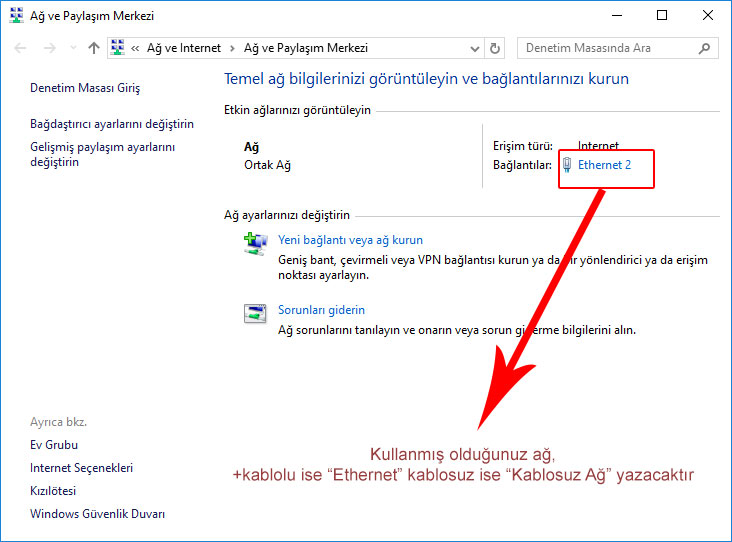Screen dimensions: 732x542
Task: Click the search magnifier icon
Action: click(x=705, y=48)
